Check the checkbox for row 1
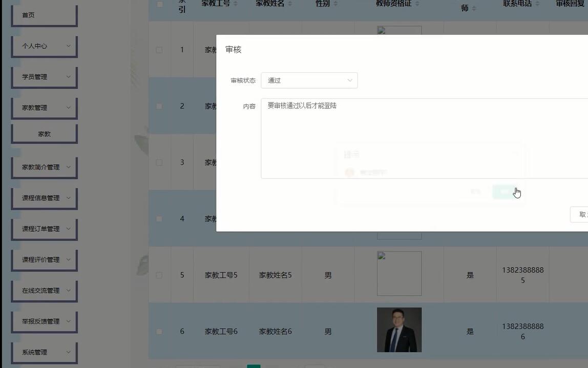This screenshot has width=588, height=368. tap(159, 50)
